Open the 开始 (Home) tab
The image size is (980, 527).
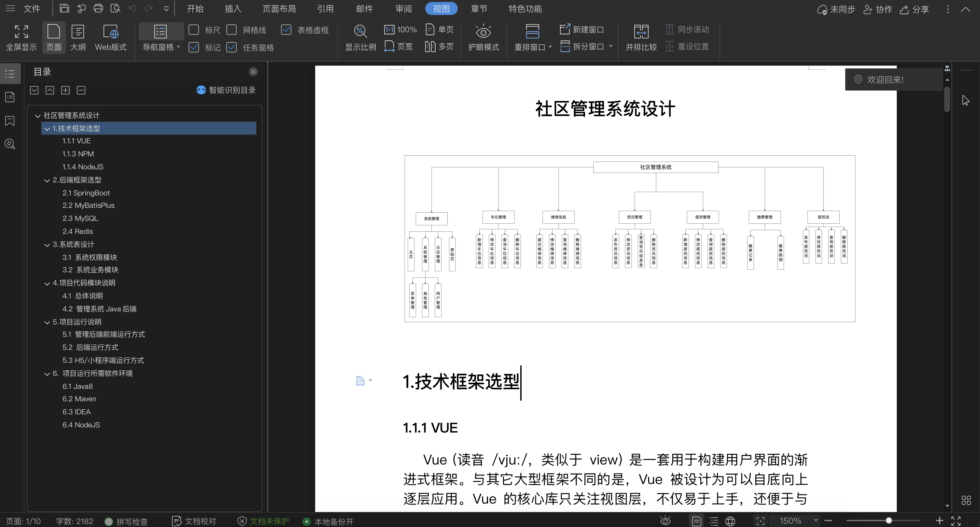point(195,8)
